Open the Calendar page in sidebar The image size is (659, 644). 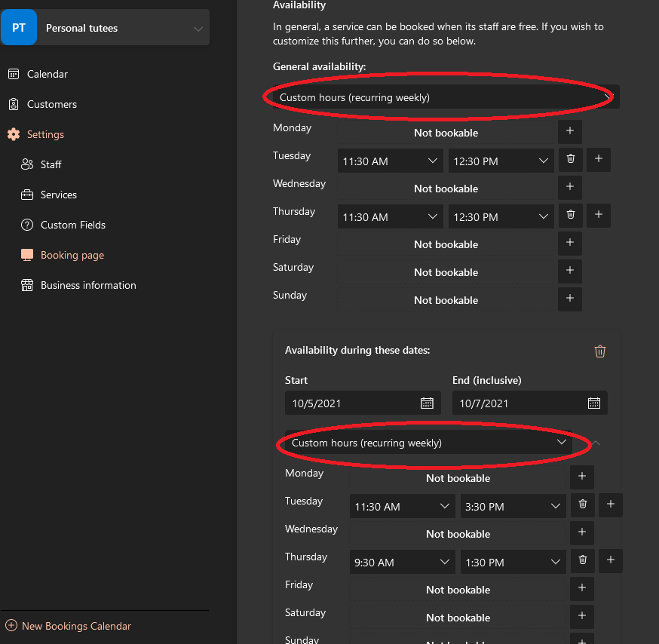pyautogui.click(x=47, y=74)
